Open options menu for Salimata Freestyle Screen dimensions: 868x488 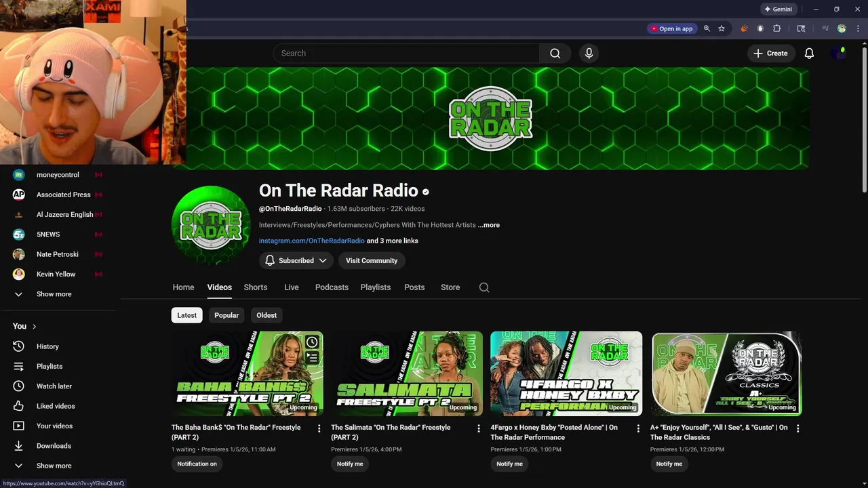point(479,428)
